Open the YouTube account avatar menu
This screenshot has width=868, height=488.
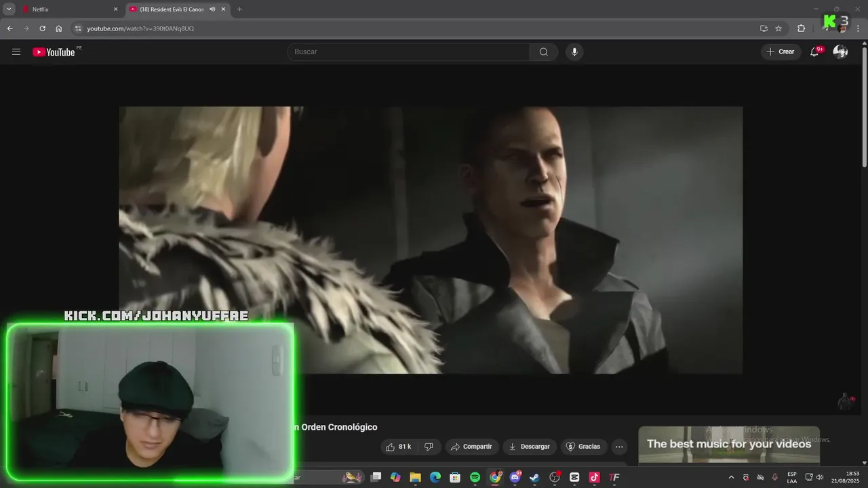point(840,52)
